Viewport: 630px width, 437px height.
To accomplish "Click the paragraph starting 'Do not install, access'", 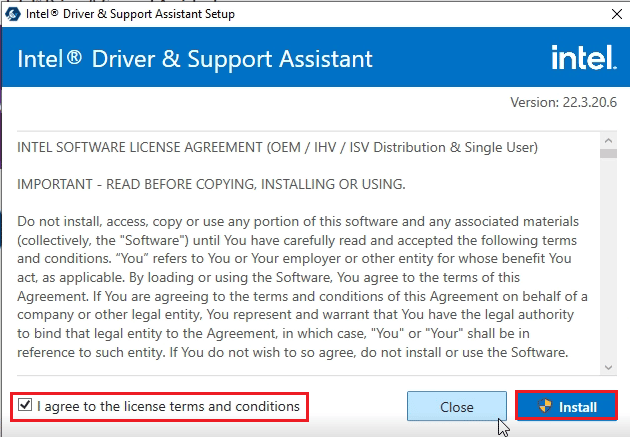I will click(302, 287).
